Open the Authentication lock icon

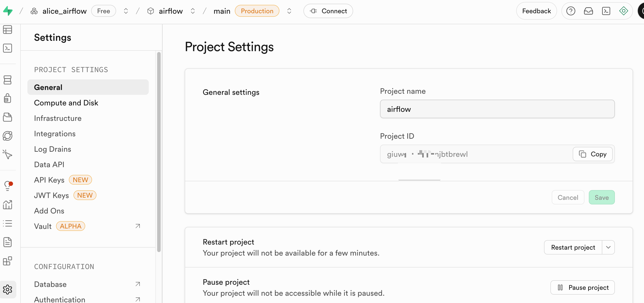pos(8,98)
